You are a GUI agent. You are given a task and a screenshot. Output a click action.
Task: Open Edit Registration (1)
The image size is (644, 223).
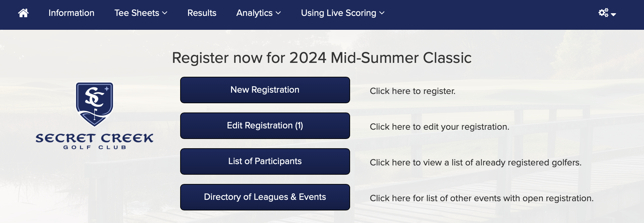(x=265, y=125)
